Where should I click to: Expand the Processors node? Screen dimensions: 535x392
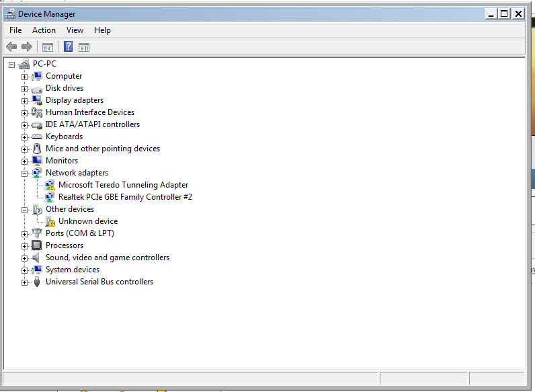(x=24, y=246)
